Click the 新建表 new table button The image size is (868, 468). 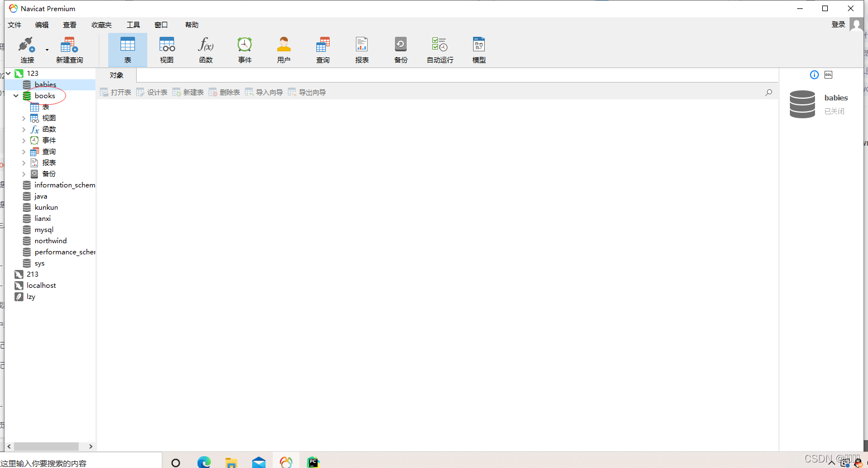pyautogui.click(x=188, y=93)
